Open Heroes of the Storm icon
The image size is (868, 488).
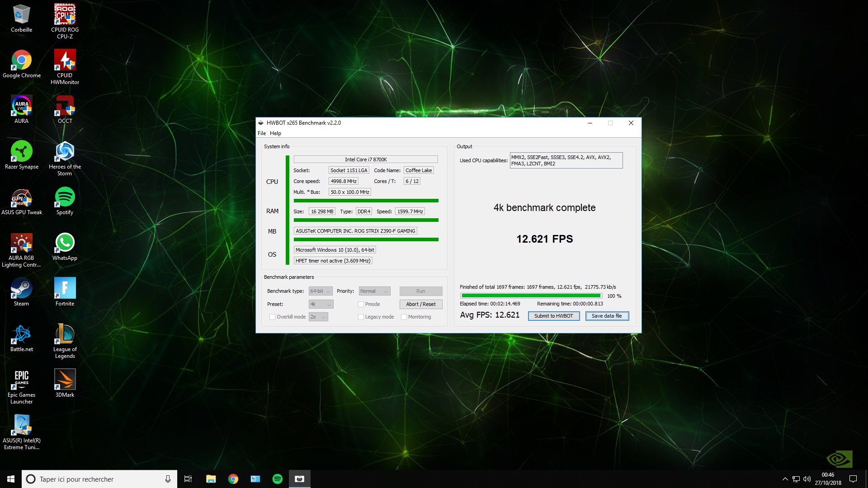click(x=65, y=158)
